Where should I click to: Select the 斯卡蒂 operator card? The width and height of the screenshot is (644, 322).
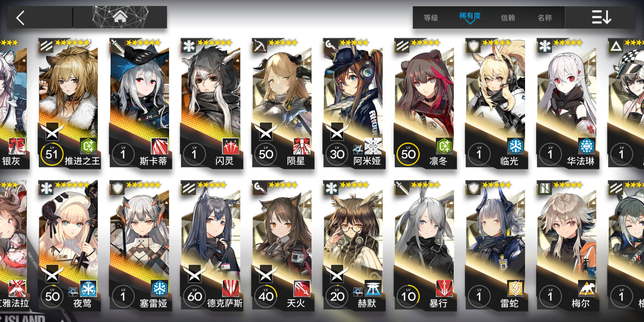[140, 103]
